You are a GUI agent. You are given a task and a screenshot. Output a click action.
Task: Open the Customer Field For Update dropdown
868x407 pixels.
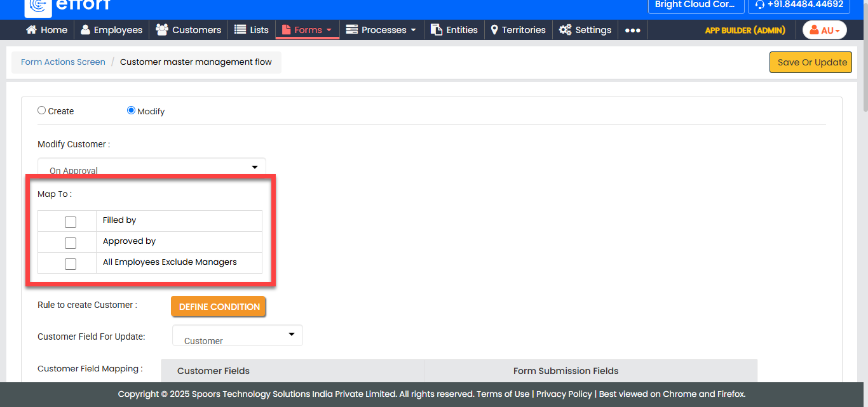click(238, 335)
